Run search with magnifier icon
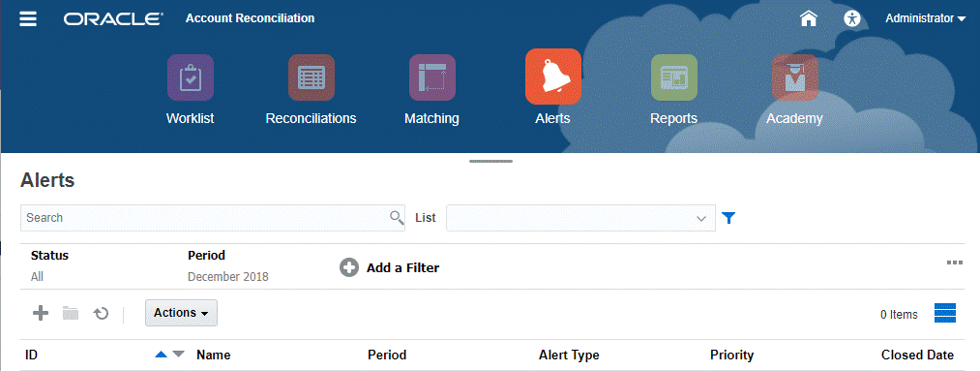Viewport: 980px width, 371px height. tap(397, 217)
